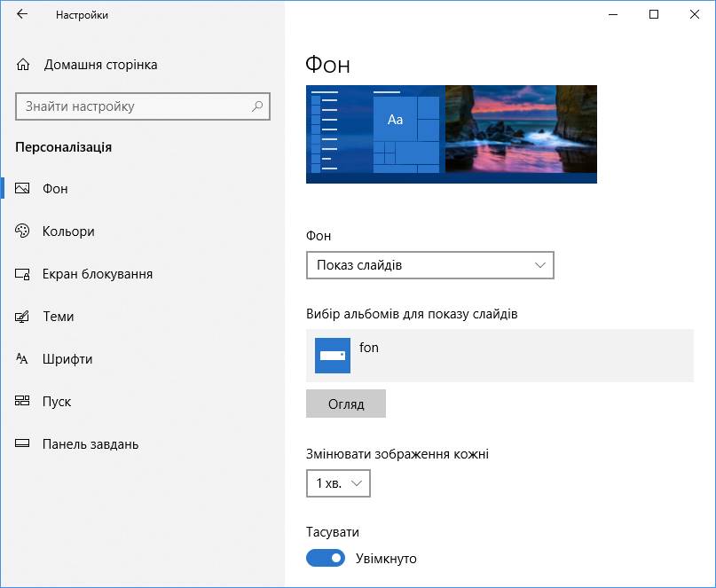Open the Панель завдань settings page
The width and height of the screenshot is (716, 588).
90,444
